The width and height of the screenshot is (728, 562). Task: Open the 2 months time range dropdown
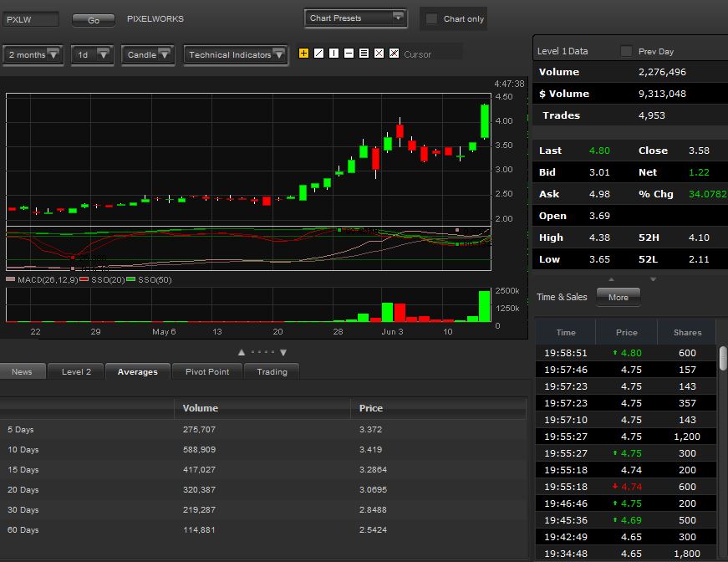pos(33,55)
